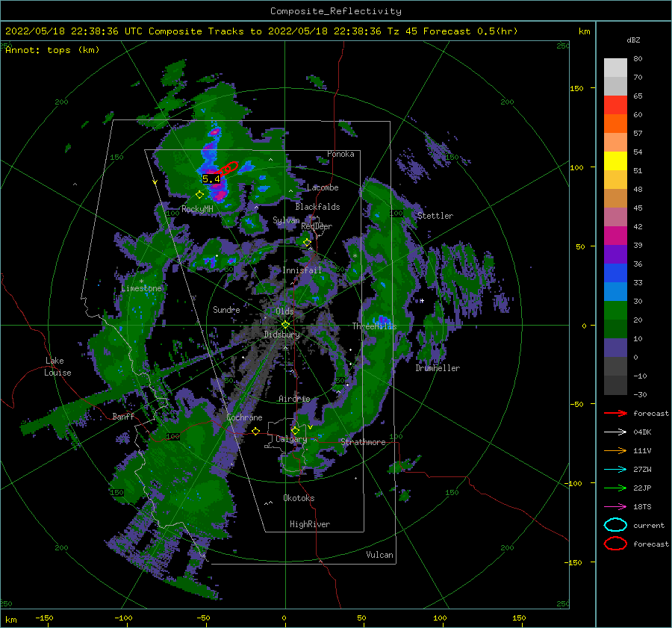The width and height of the screenshot is (672, 628).
Task: Select the 5.4 storm top annotation
Action: (211, 178)
